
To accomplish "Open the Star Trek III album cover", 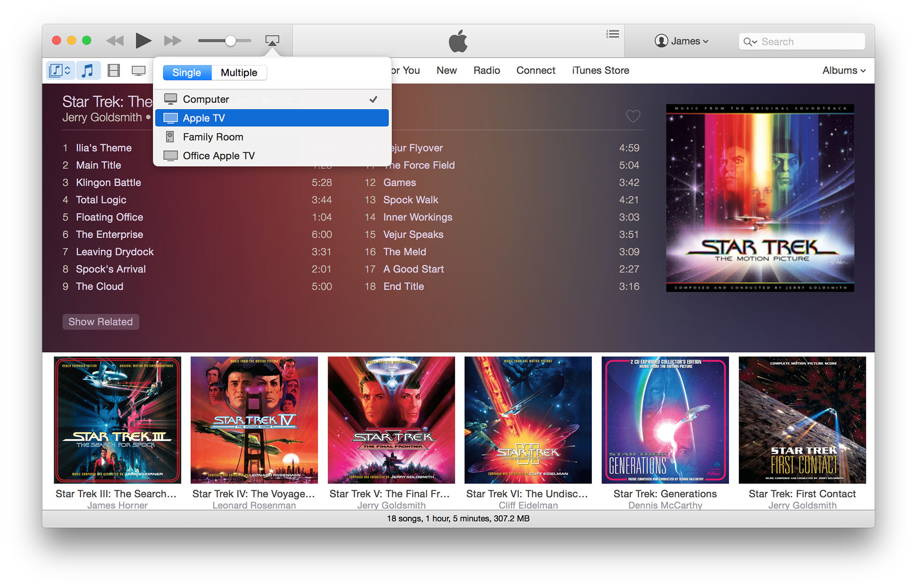I will [117, 420].
